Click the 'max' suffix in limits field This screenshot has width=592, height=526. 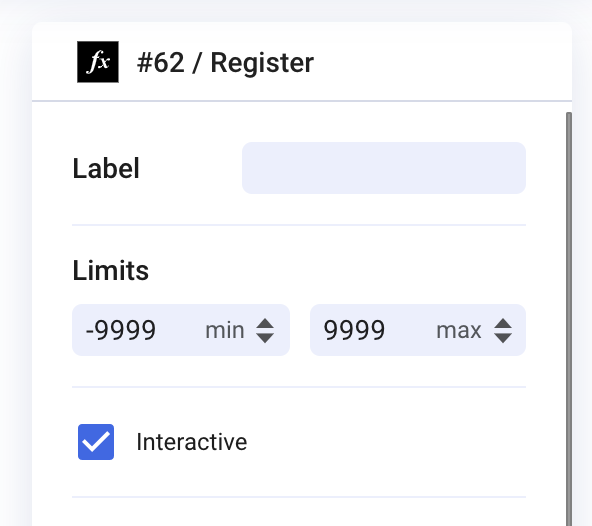459,331
